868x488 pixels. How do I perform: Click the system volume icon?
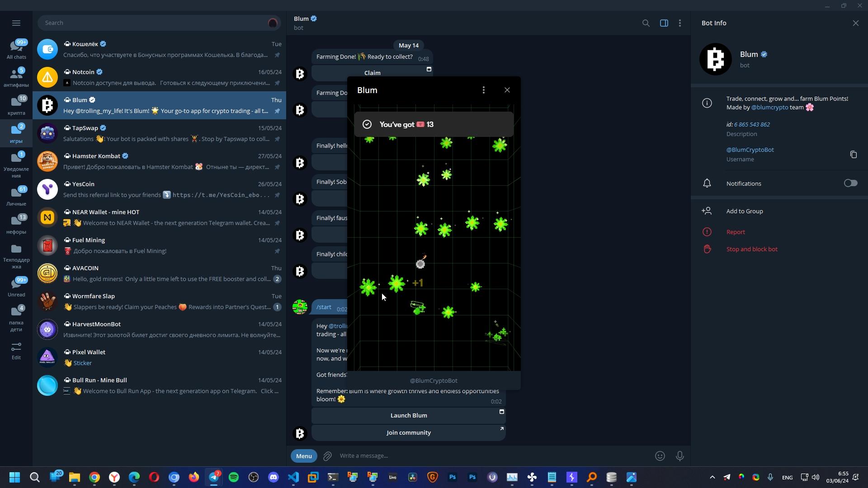click(x=816, y=477)
